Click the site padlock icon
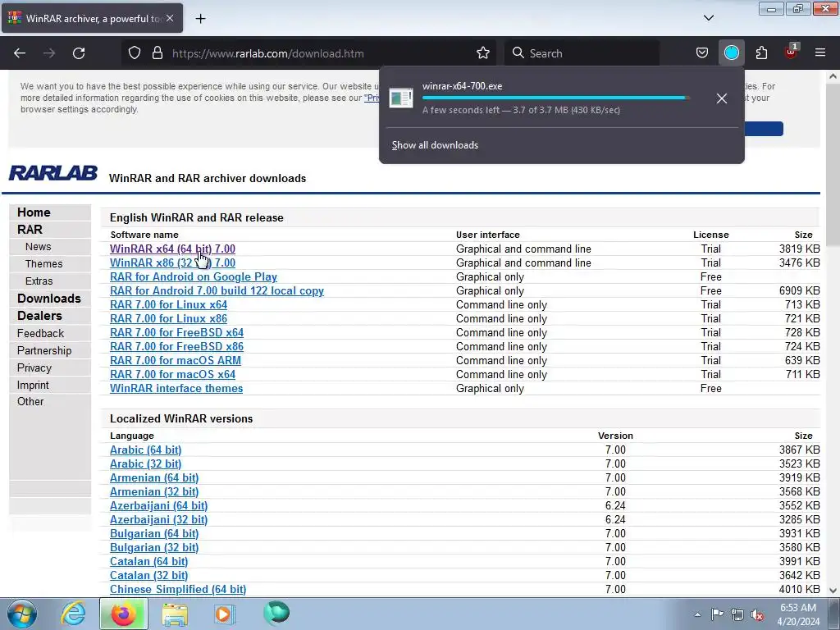840x630 pixels. coord(157,53)
